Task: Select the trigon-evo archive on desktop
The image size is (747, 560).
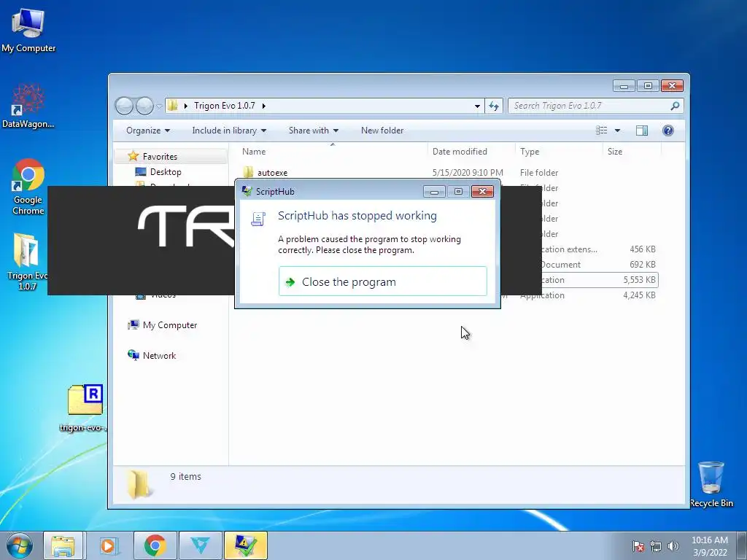Action: tap(85, 407)
